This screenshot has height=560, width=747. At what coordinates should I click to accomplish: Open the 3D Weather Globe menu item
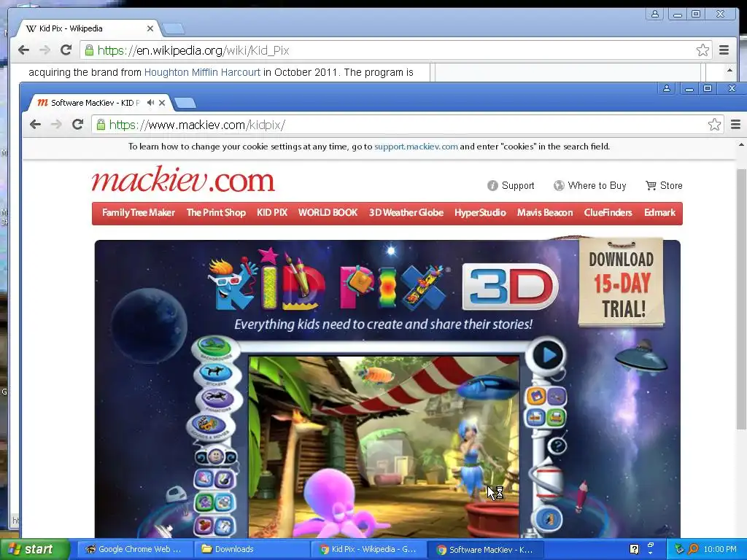pos(406,213)
